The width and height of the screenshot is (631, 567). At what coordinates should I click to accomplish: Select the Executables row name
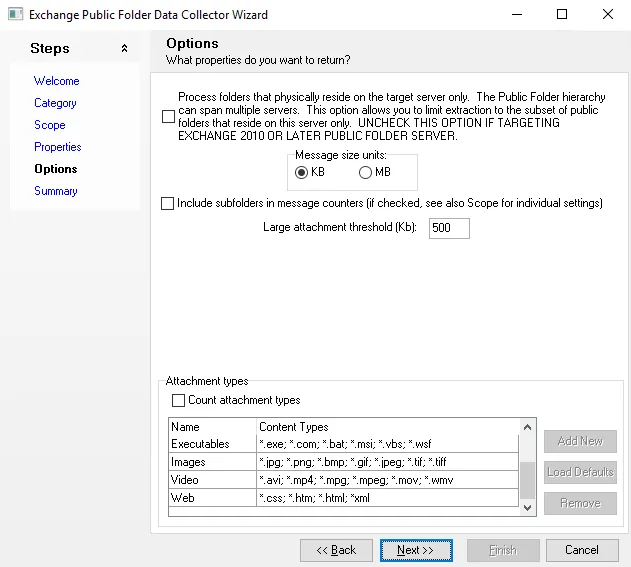point(212,444)
